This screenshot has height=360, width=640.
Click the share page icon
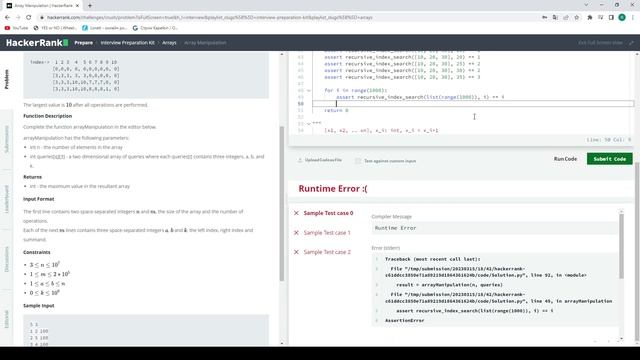(x=566, y=18)
